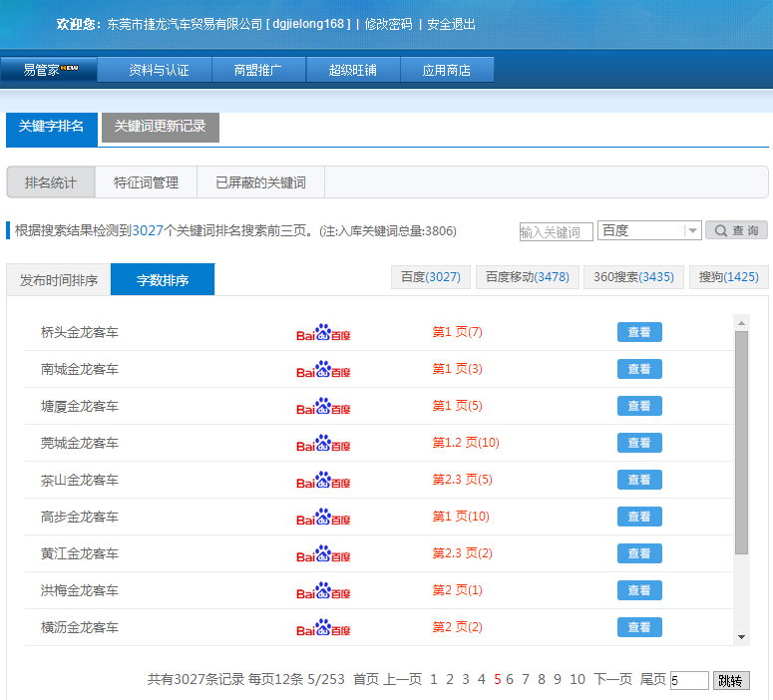Viewport: 773px width, 700px height.
Task: Sort by 发布时间排序
Action: tap(59, 280)
